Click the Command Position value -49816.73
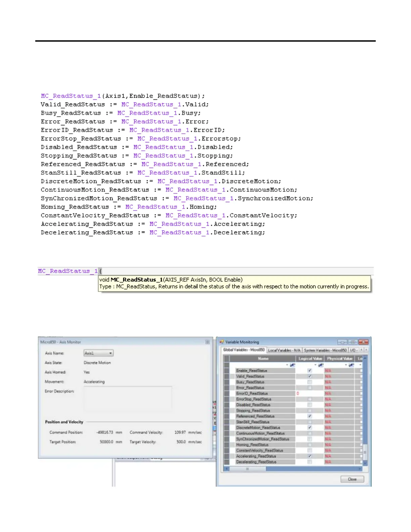Image resolution: width=411 pixels, height=532 pixels. click(x=105, y=432)
